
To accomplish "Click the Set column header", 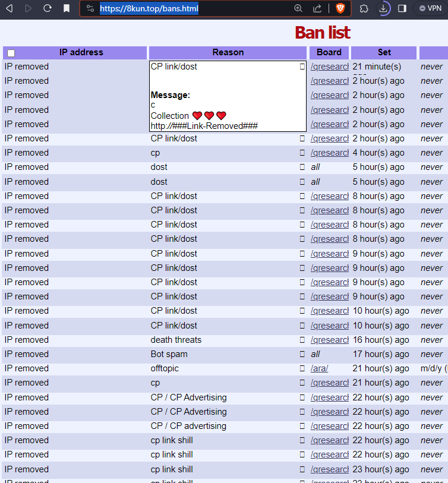I will pyautogui.click(x=384, y=52).
